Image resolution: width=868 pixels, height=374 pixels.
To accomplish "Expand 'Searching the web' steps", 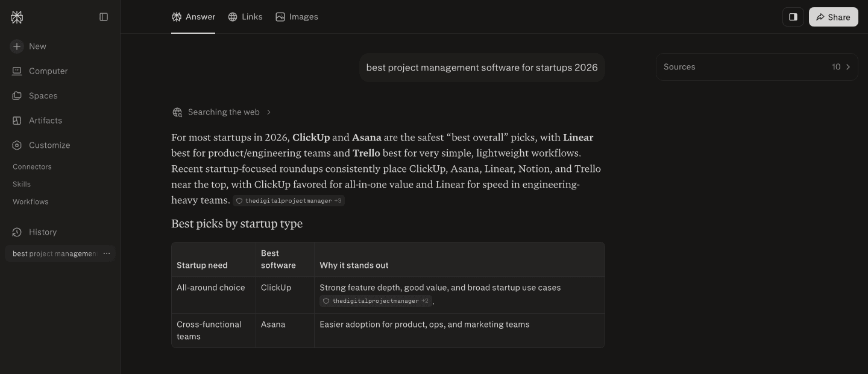I will (222, 112).
